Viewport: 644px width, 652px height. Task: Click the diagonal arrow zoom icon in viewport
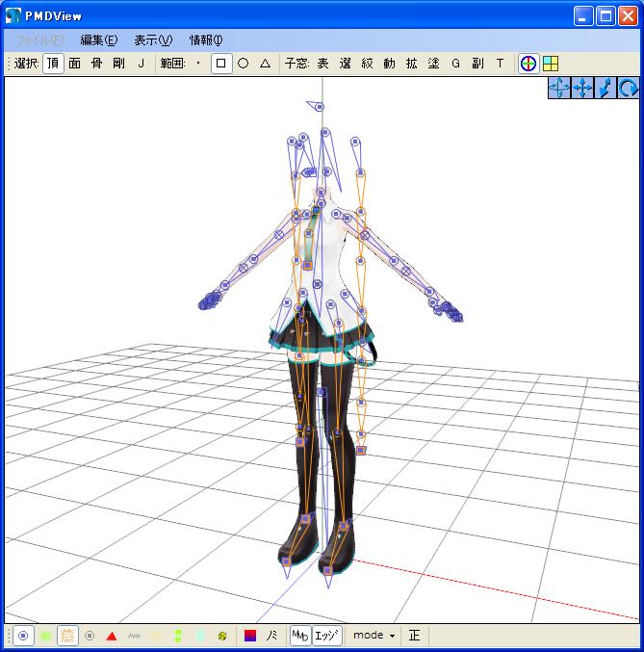tap(605, 89)
